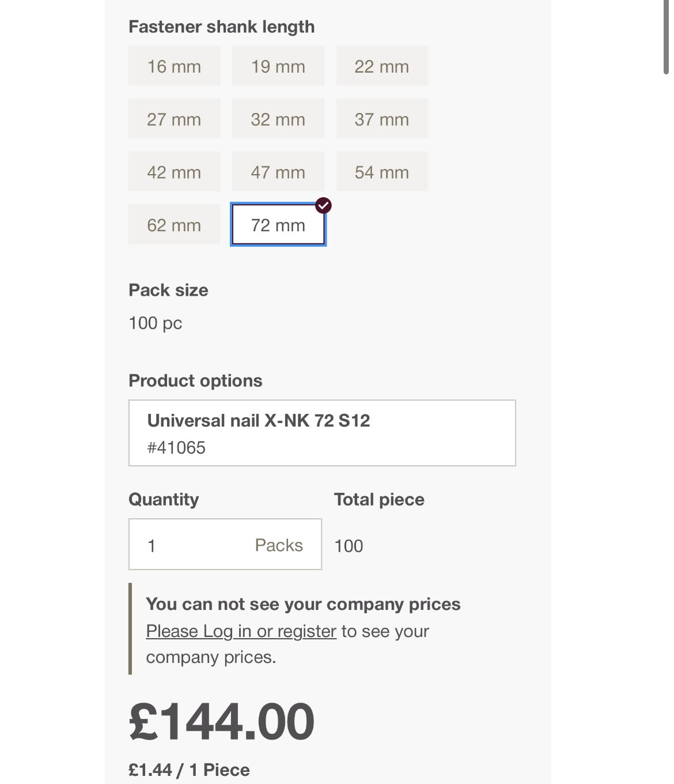
Task: Pick the 27 mm shank length
Action: coord(174,119)
